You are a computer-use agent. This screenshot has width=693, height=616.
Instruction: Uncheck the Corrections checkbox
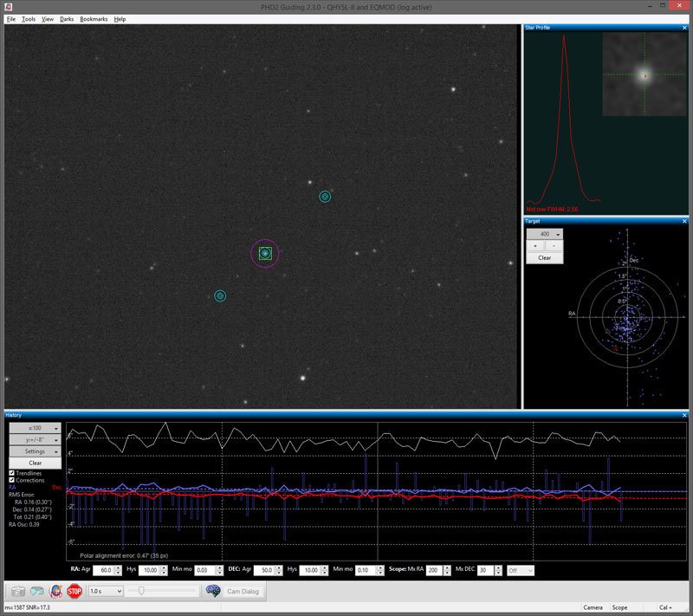click(12, 480)
